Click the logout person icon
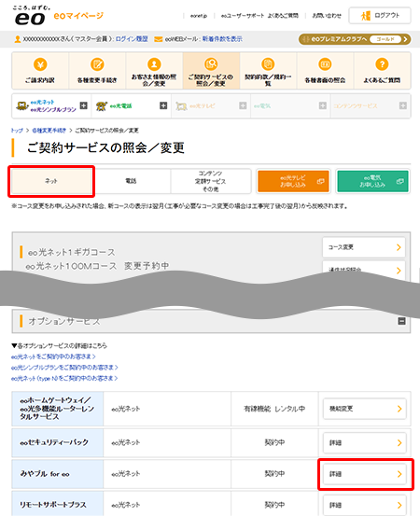Image resolution: width=420 pixels, height=516 pixels. click(365, 16)
